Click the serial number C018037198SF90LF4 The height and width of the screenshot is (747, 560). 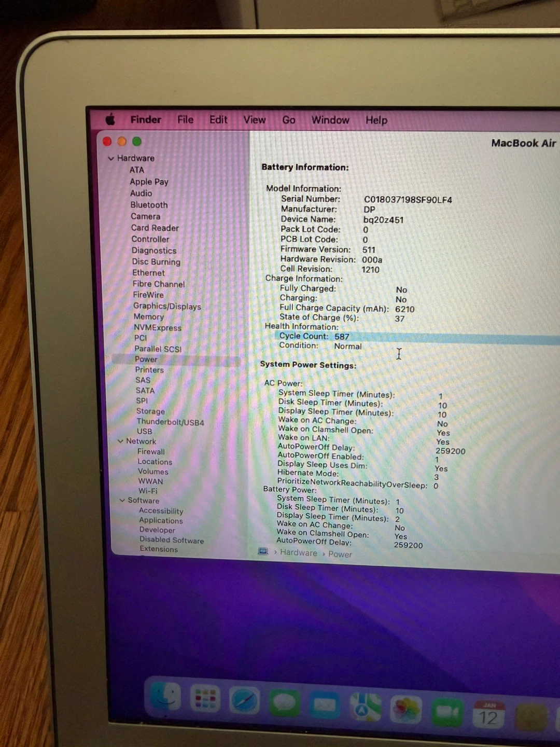(408, 200)
